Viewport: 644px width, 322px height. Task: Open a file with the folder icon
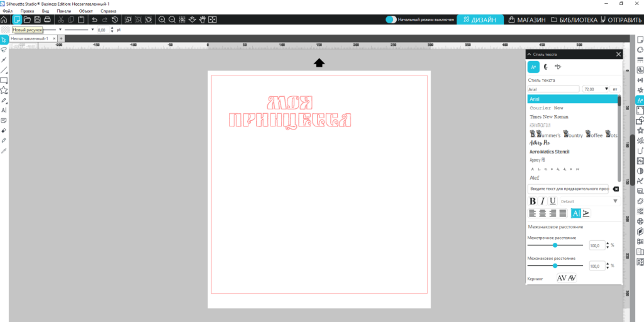point(27,19)
